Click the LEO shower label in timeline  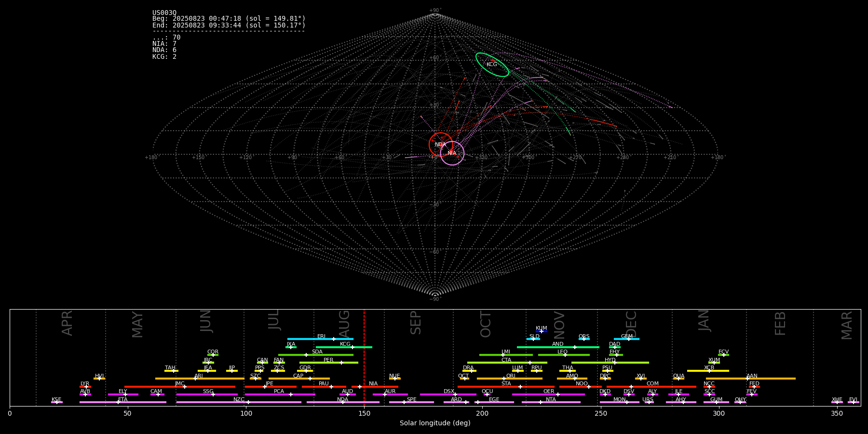(563, 352)
